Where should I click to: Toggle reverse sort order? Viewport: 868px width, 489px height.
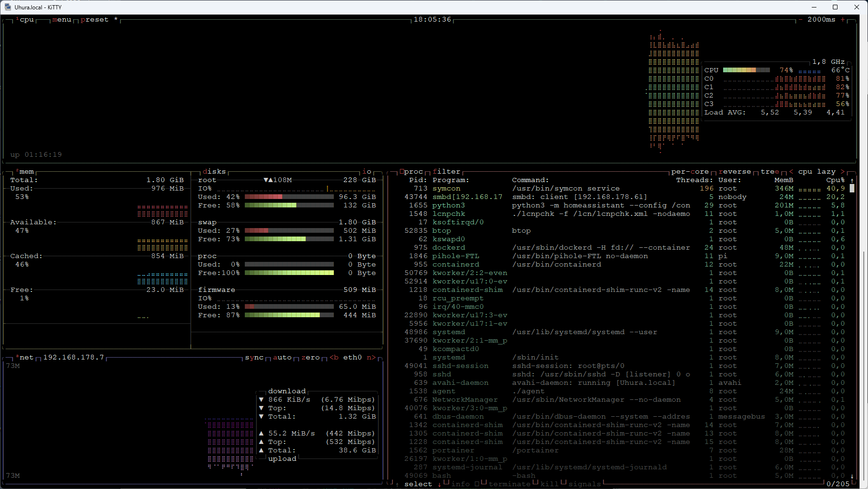(735, 172)
